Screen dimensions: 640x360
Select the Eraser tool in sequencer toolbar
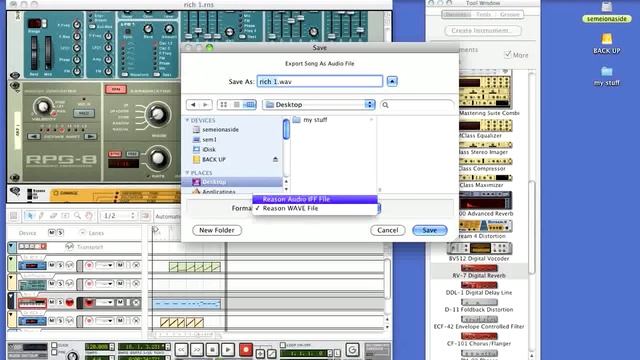[x=53, y=216]
